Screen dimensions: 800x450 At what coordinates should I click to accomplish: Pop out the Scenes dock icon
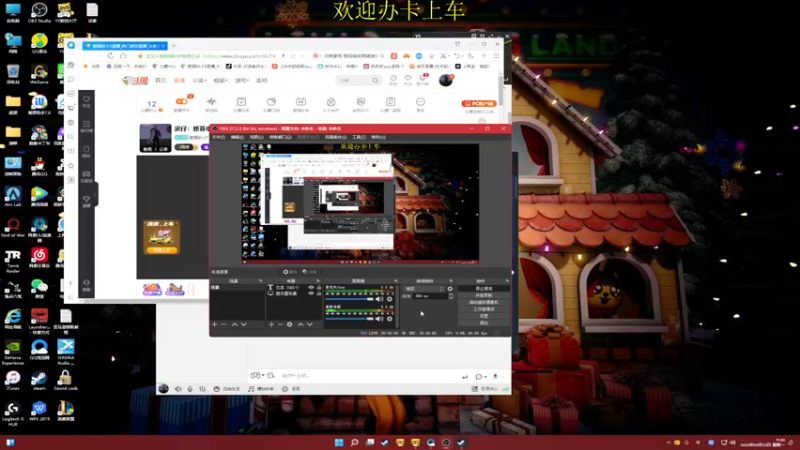tap(261, 281)
